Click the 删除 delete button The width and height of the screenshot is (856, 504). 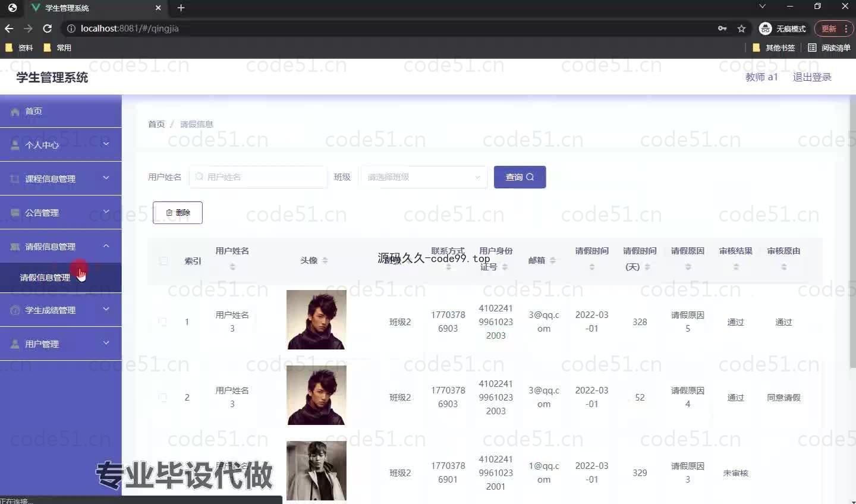point(178,213)
